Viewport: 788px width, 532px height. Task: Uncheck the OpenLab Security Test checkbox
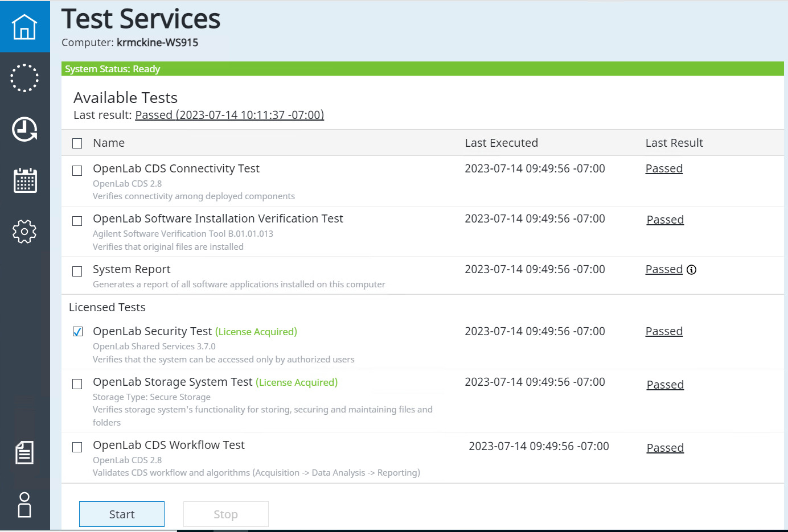(77, 332)
